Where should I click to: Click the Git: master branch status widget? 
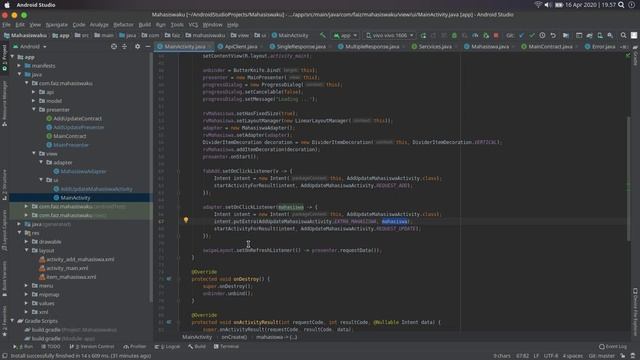point(602,356)
